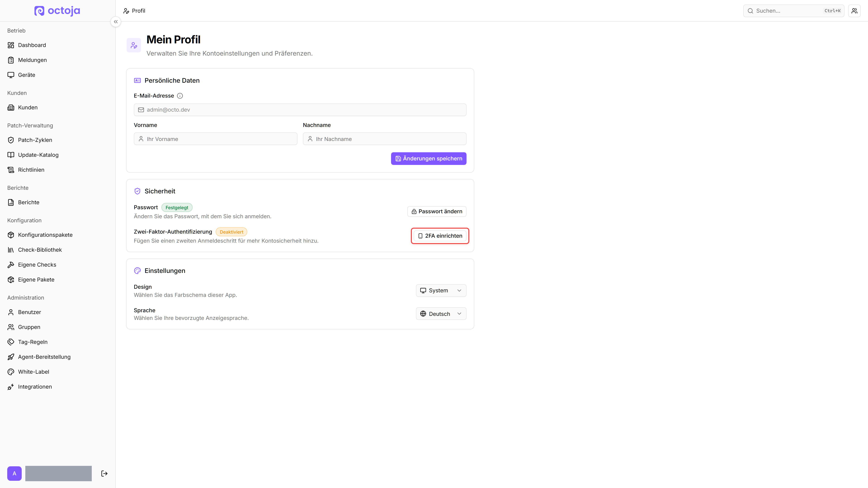The width and height of the screenshot is (868, 488).
Task: Click Änderungen speichern button
Action: click(429, 159)
